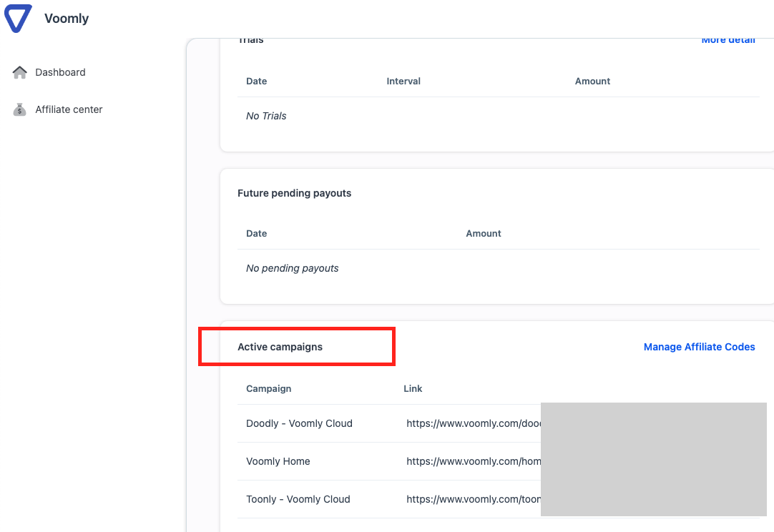Click the Voomly Home affiliate link
Viewport: 774px width, 532px height.
pos(474,461)
